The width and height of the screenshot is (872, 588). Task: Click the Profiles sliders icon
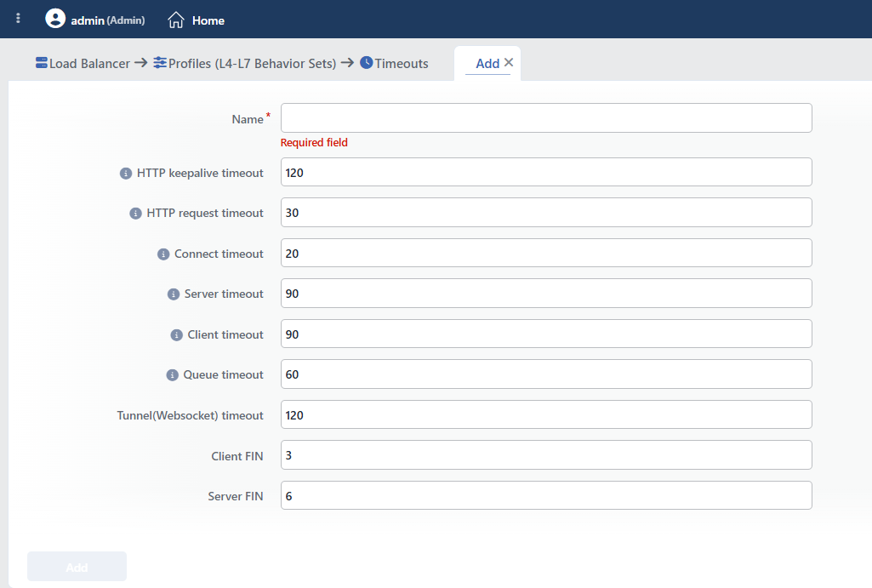pos(160,63)
